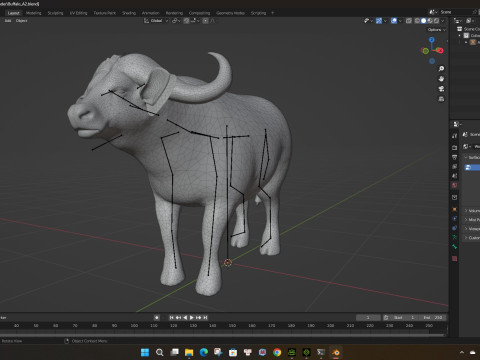480x360 pixels.
Task: Switch to the Sculpting workspace tab
Action: (x=55, y=13)
